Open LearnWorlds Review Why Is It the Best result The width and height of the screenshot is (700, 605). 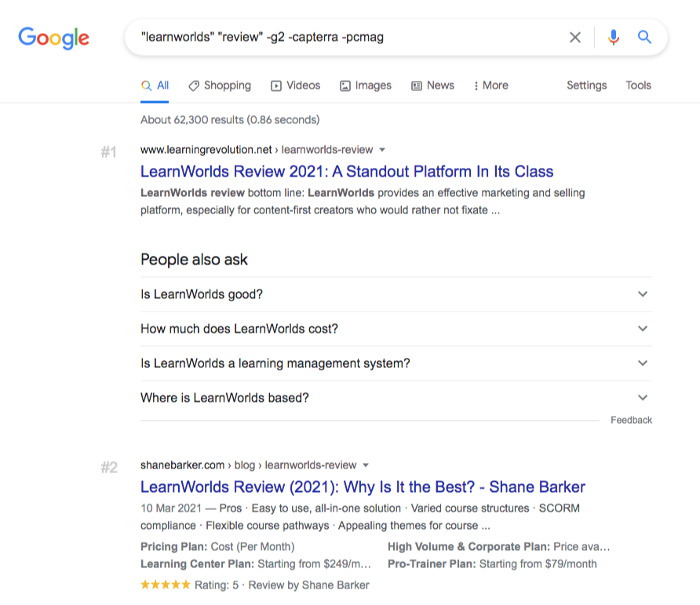[x=363, y=487]
